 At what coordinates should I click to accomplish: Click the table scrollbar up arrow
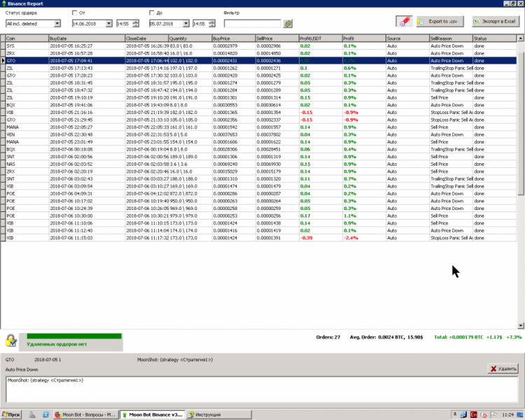(x=521, y=38)
